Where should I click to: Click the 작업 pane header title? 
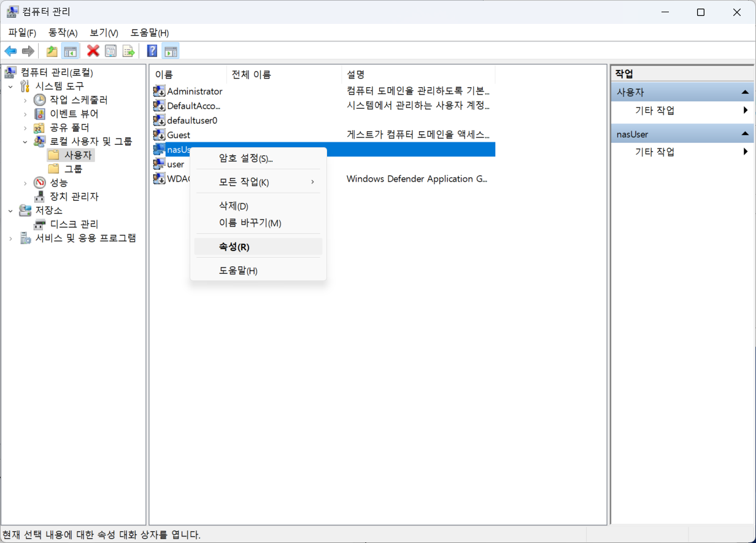(624, 74)
